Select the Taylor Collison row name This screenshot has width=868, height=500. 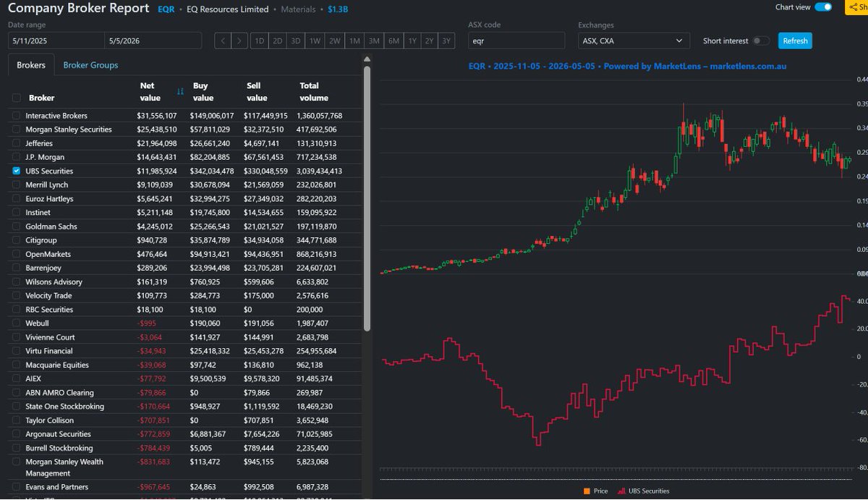tap(49, 420)
